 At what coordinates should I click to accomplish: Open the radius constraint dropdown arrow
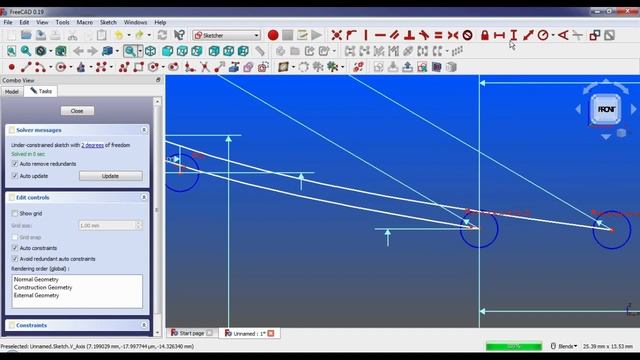coord(553,35)
